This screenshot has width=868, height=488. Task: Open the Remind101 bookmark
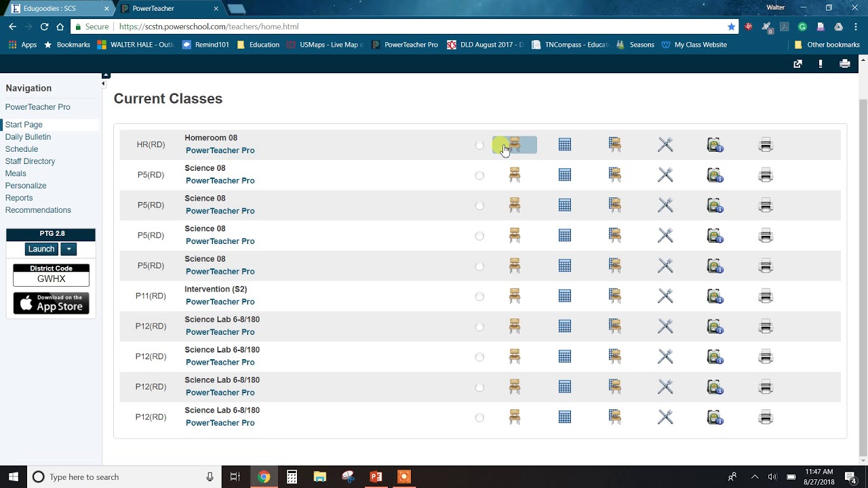(205, 45)
